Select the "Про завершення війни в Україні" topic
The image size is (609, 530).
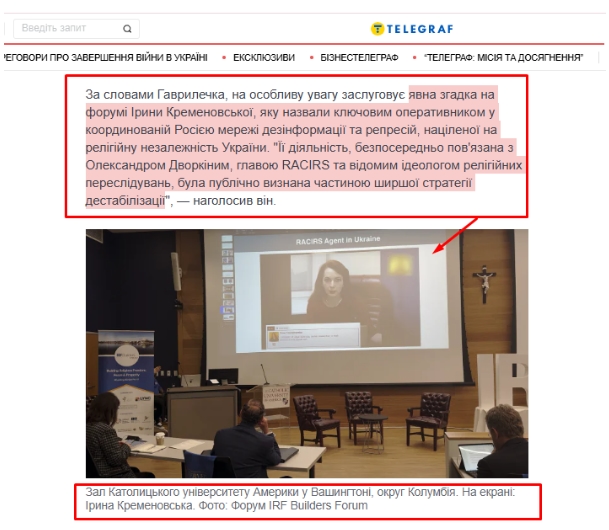click(105, 58)
